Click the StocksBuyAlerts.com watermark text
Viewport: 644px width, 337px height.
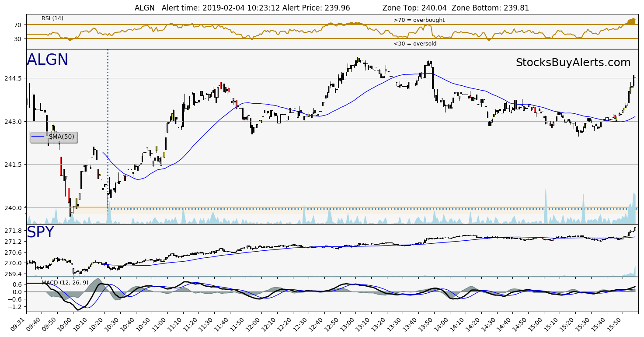point(573,63)
